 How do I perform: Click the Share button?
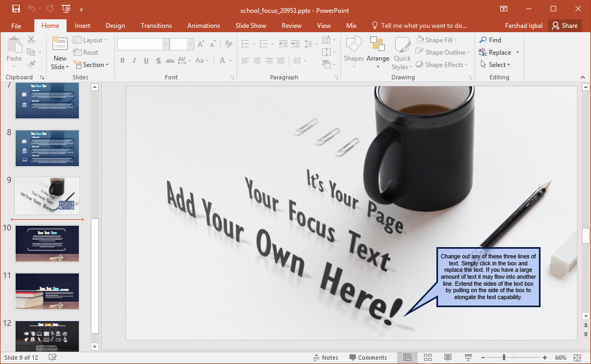[565, 26]
